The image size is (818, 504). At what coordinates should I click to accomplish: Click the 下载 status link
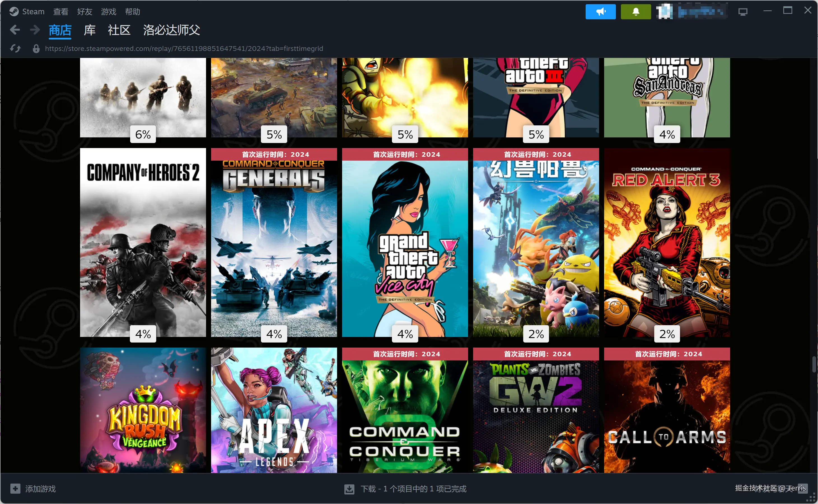413,489
